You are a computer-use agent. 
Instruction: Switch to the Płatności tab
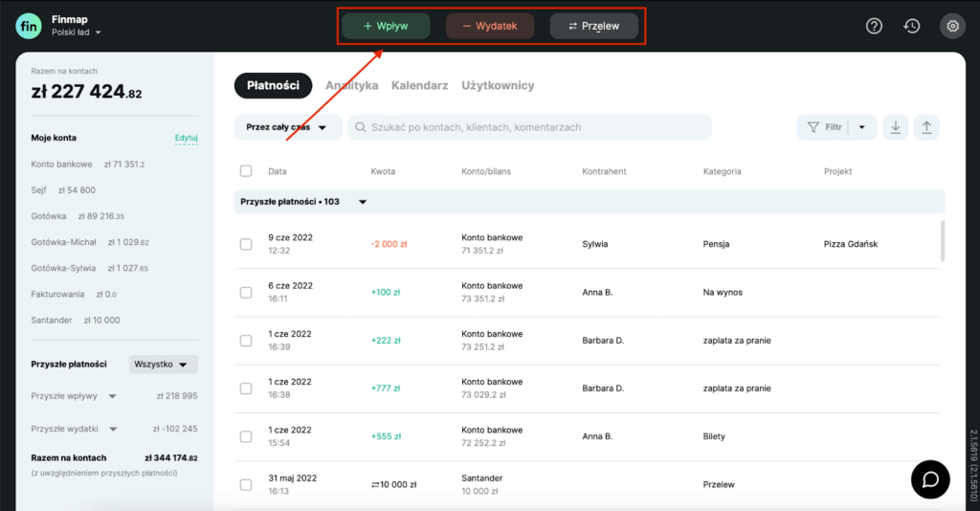pos(273,85)
